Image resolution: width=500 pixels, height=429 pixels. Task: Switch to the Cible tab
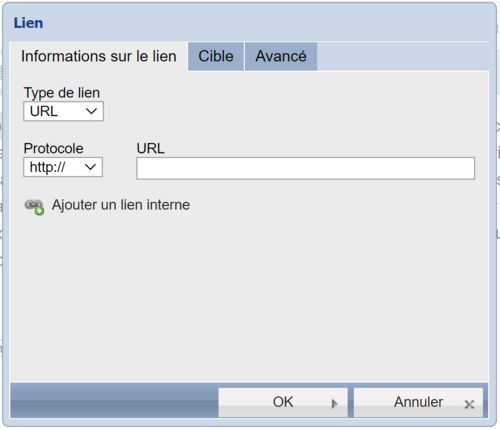(x=216, y=56)
